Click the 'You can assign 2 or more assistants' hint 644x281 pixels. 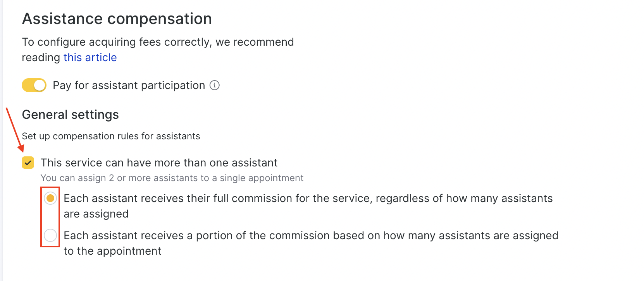172,178
